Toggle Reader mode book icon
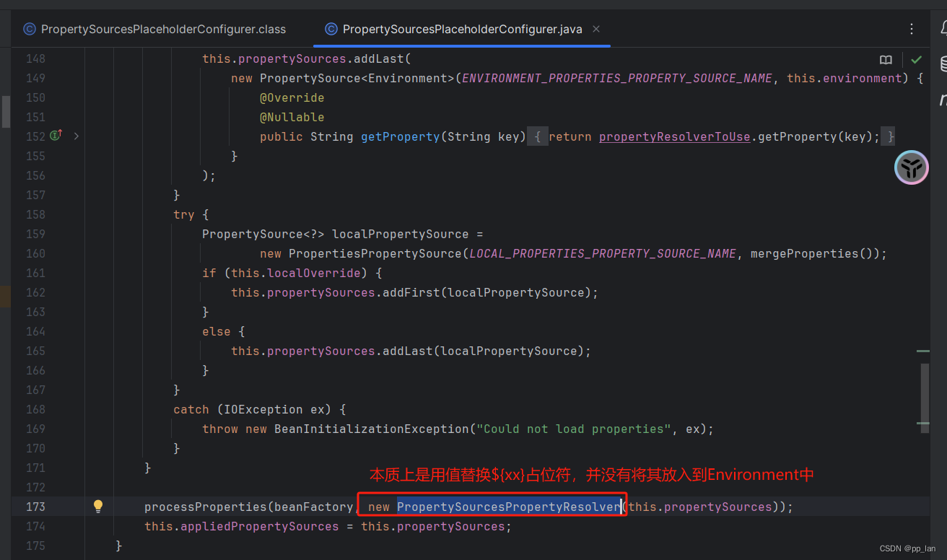The height and width of the screenshot is (560, 947). click(x=886, y=60)
